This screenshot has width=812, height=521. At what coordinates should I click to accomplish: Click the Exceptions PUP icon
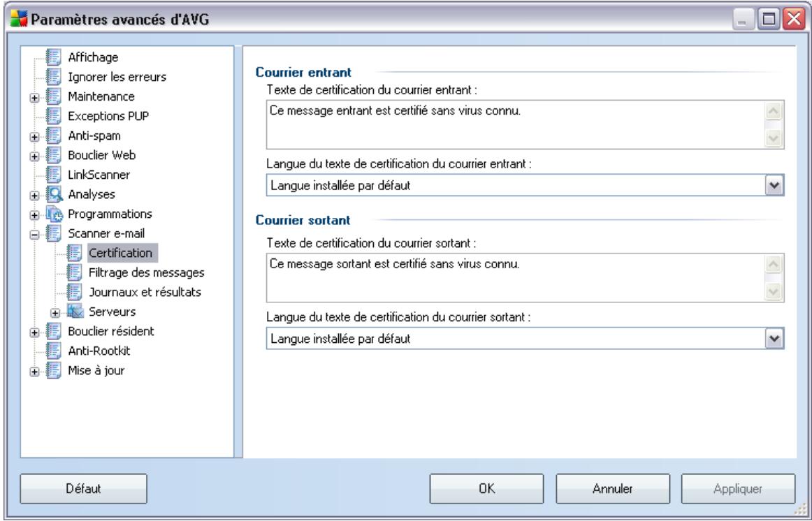coord(54,117)
